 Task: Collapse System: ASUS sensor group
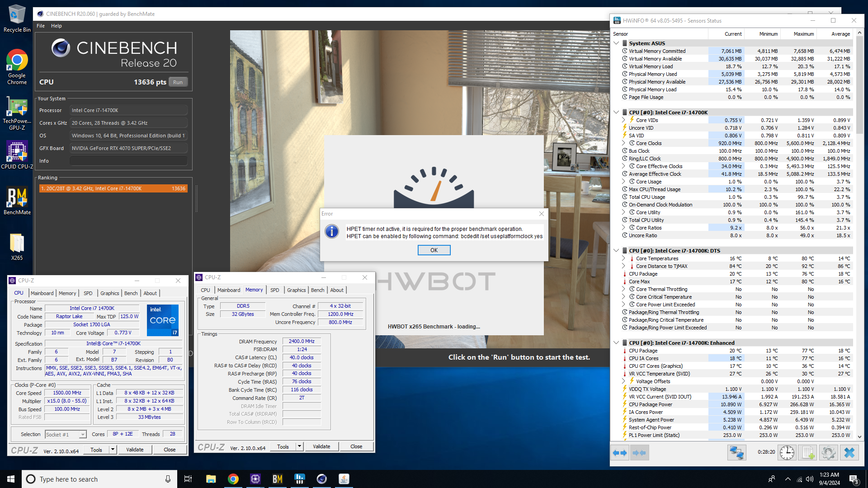(x=616, y=43)
